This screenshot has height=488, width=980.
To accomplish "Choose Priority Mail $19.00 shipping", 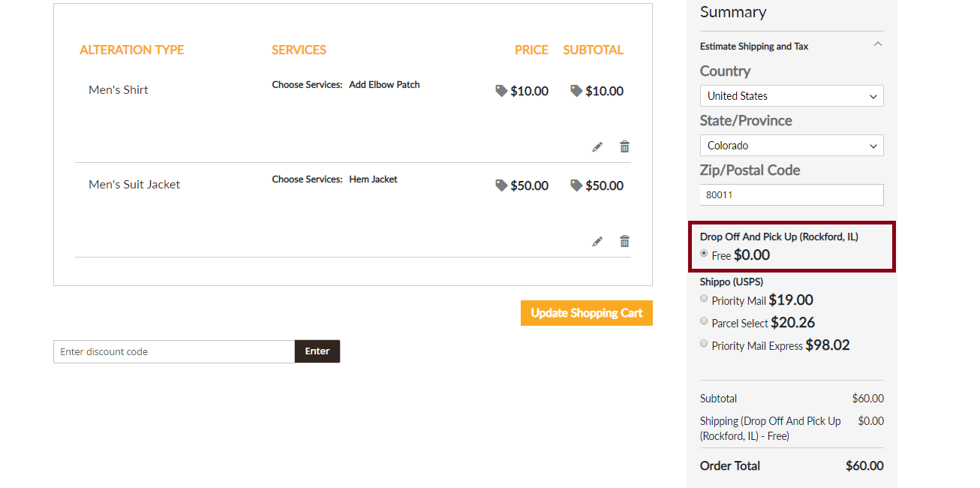I will [704, 299].
